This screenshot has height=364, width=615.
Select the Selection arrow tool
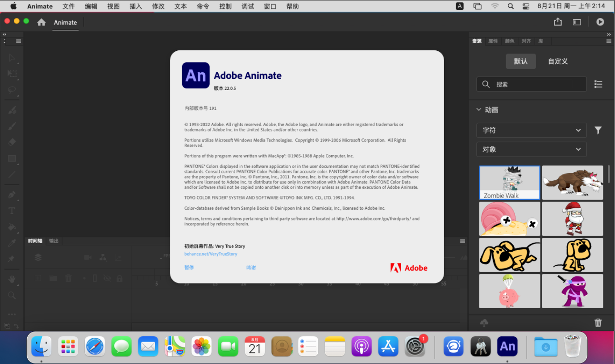click(x=12, y=58)
